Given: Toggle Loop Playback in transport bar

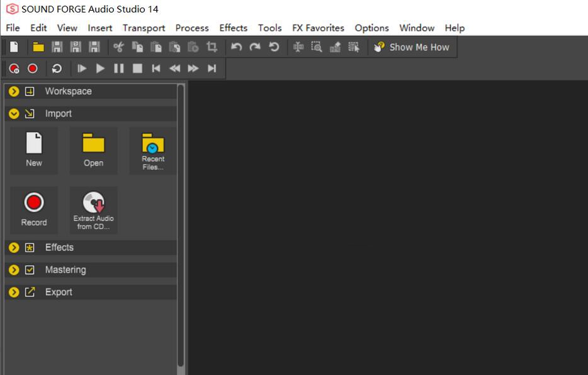Looking at the screenshot, I should click(57, 69).
